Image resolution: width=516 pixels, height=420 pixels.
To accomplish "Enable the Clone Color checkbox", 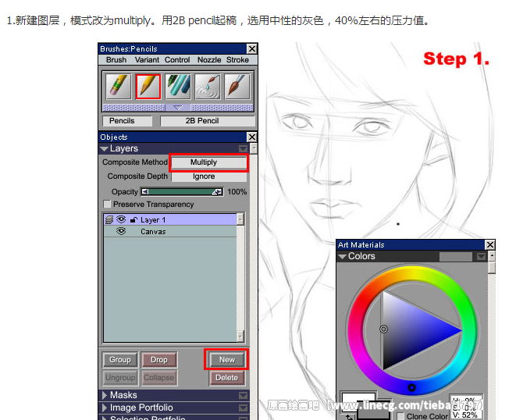I will 400,416.
